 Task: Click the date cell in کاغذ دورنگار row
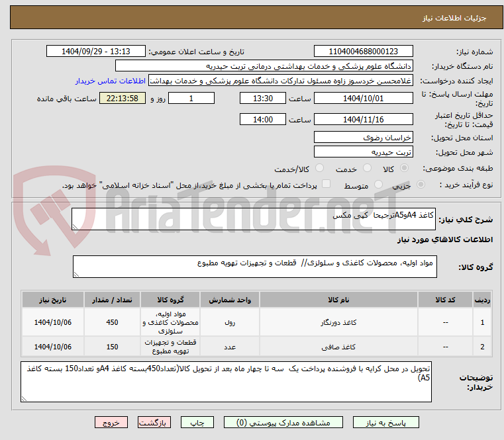pyautogui.click(x=53, y=322)
